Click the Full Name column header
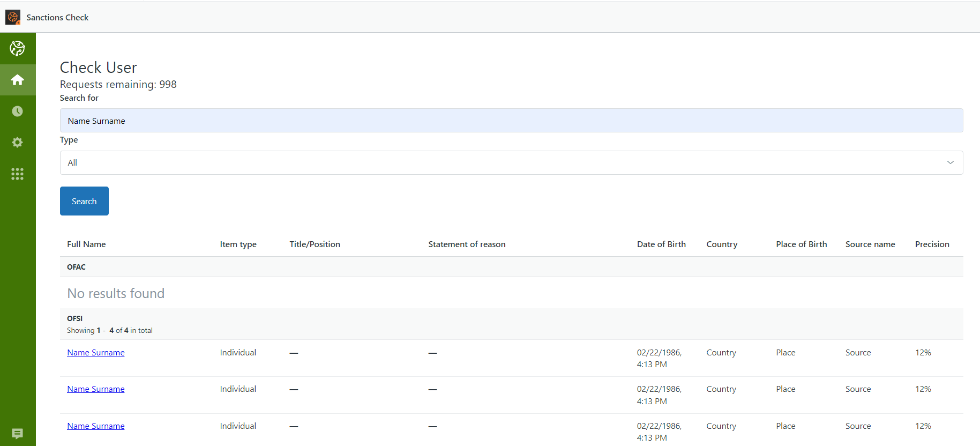This screenshot has width=980, height=446. pyautogui.click(x=86, y=244)
